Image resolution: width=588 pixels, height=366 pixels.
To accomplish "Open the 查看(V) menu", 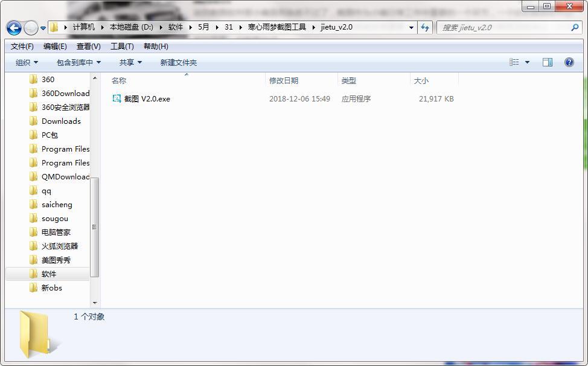I will tap(89, 46).
